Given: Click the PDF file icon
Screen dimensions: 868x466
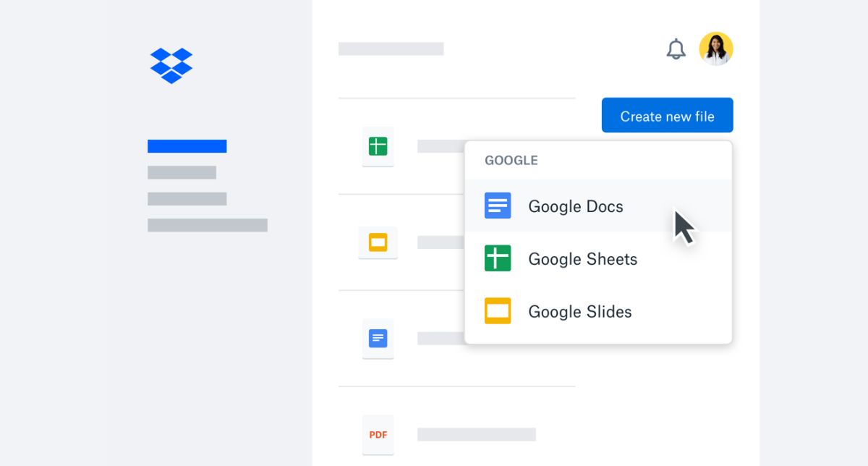Looking at the screenshot, I should (x=378, y=434).
